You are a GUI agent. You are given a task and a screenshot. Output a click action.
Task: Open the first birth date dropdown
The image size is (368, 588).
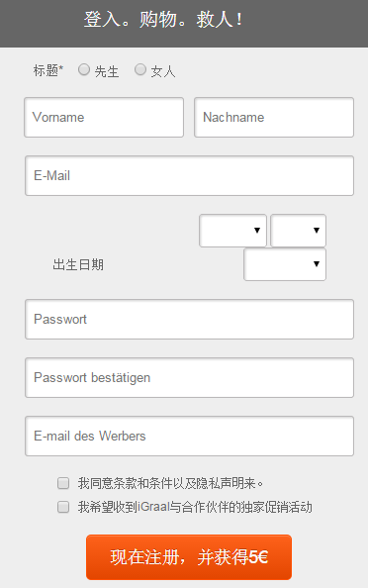(x=232, y=231)
